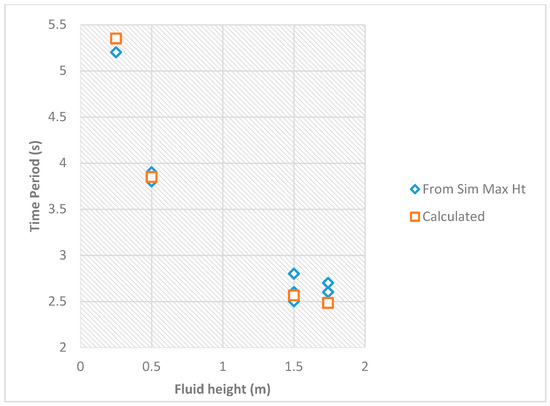
Task: Select the Calculated square at 0.25 m
Action: click(x=116, y=38)
